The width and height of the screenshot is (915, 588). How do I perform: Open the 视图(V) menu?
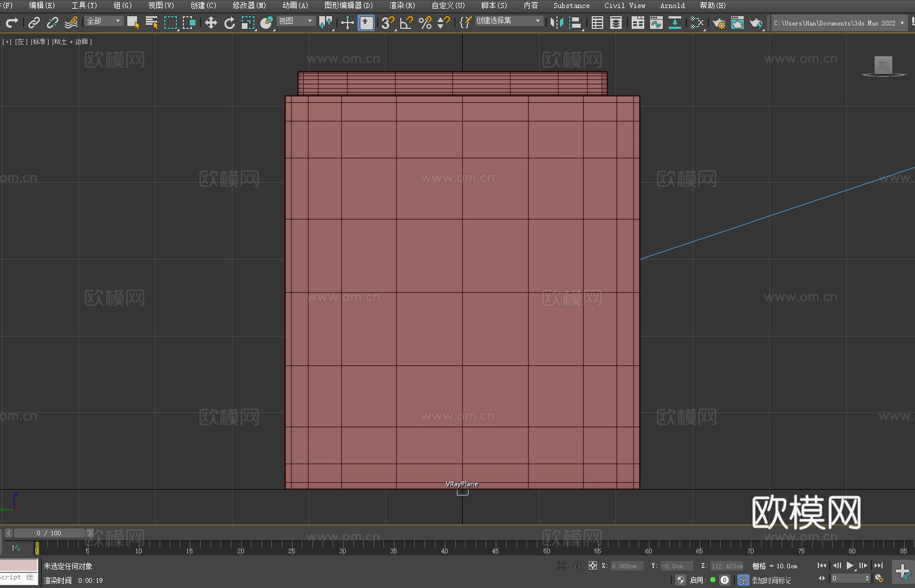[x=161, y=5]
